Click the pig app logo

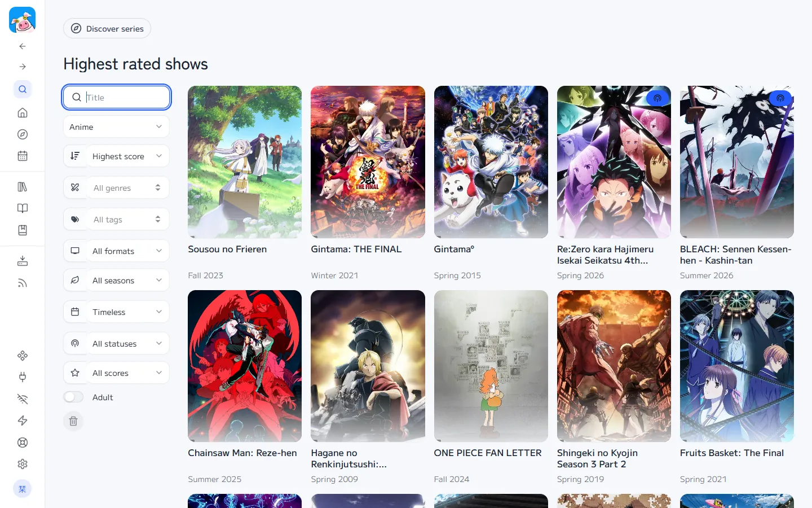[x=23, y=20]
